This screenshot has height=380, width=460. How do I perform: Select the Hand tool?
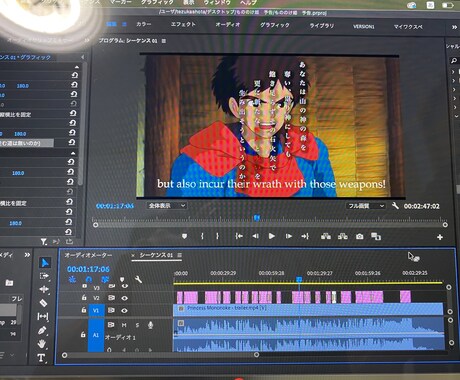point(42,344)
